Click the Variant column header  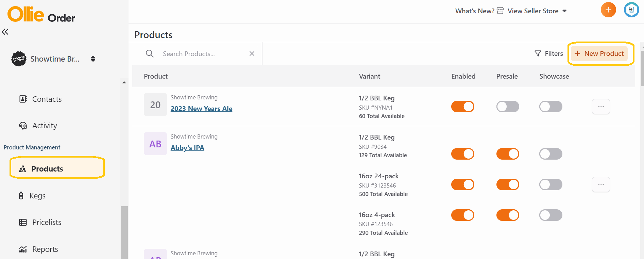pyautogui.click(x=370, y=76)
